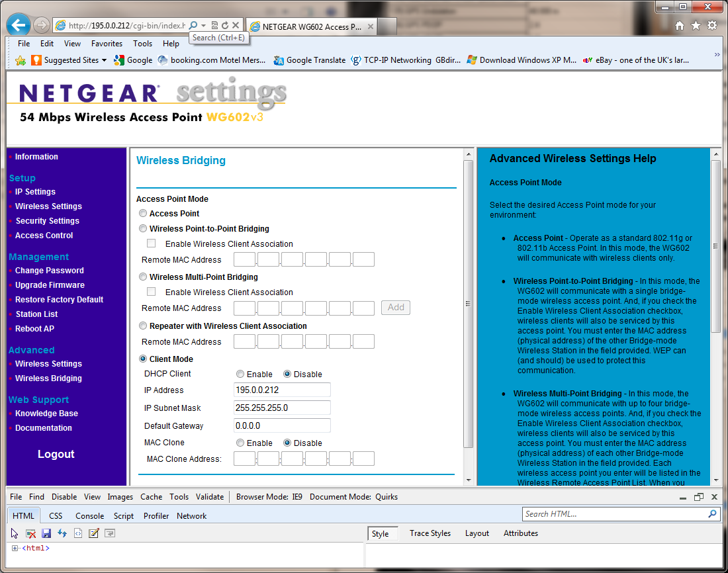This screenshot has height=573, width=728.
Task: Open the Favorites star icon
Action: (696, 25)
